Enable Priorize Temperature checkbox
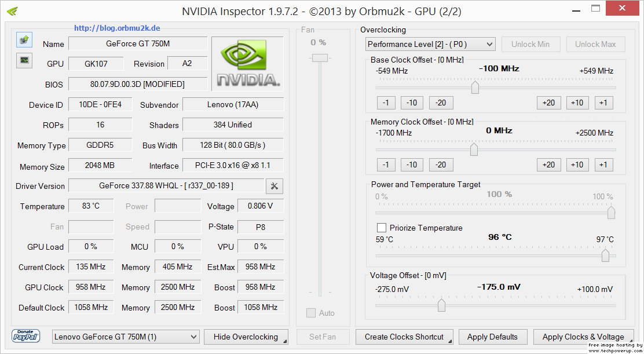 382,228
